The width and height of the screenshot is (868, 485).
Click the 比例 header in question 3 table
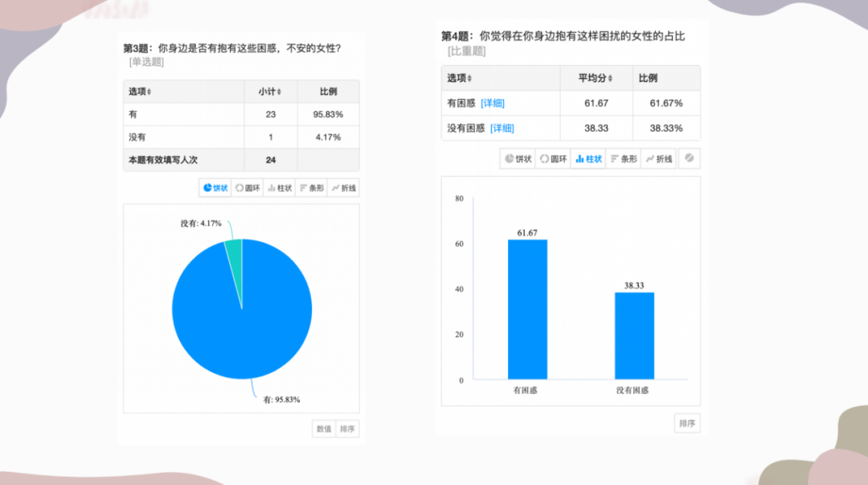coord(328,92)
